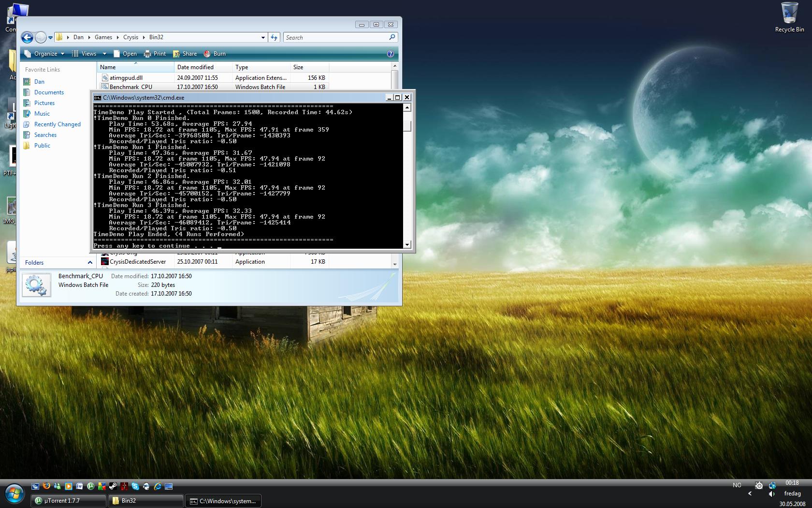
Task: Launch uTorrent from Quick Launch
Action: point(90,486)
